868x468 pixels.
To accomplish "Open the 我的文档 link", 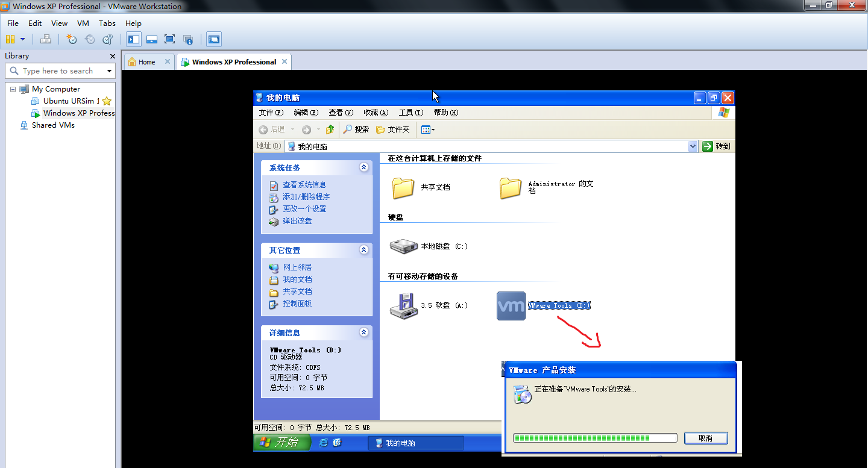I will tap(297, 279).
